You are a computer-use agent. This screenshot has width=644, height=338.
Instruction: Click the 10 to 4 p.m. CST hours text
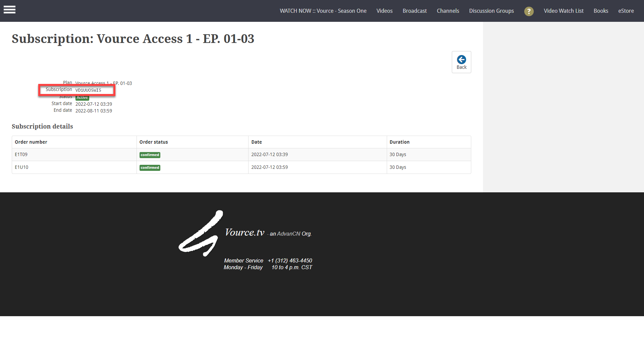pyautogui.click(x=292, y=267)
